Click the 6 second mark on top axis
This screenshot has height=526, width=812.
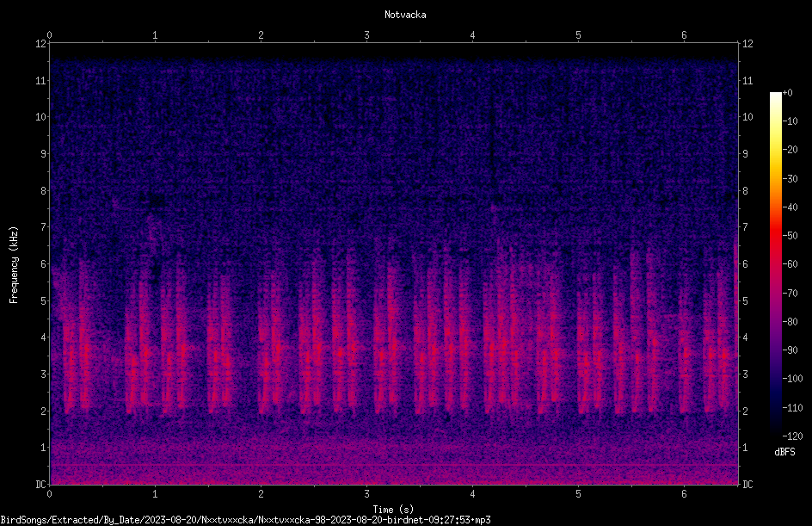coord(684,34)
